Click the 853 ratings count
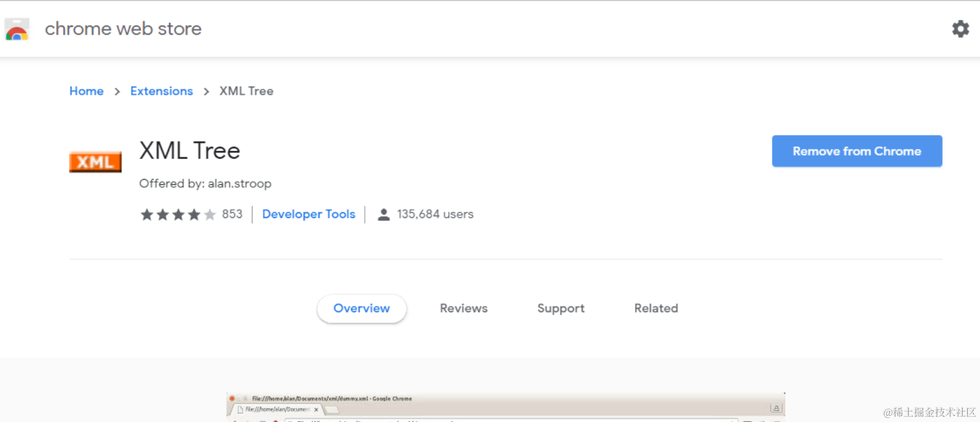The width and height of the screenshot is (980, 422). (x=232, y=214)
